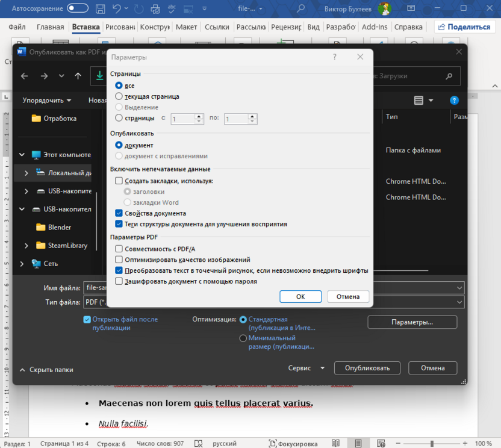Collapse the ribbon with the chevron
Screen dimensions: 501x448
pos(494,86)
